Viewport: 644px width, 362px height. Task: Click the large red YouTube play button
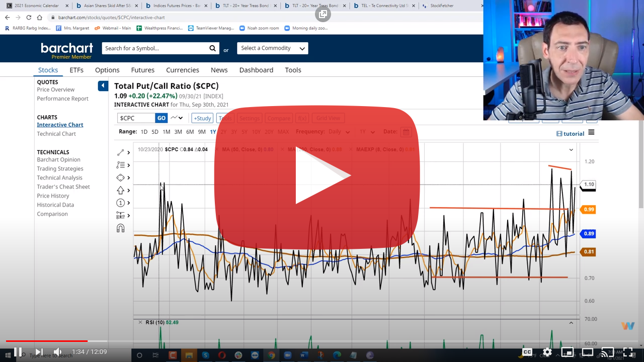click(317, 176)
